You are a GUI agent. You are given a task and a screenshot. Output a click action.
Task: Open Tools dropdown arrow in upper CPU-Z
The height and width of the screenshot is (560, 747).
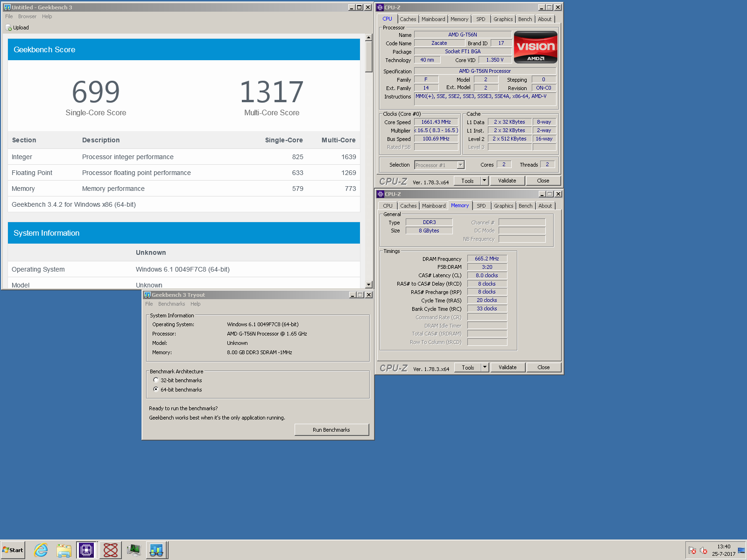click(x=485, y=181)
